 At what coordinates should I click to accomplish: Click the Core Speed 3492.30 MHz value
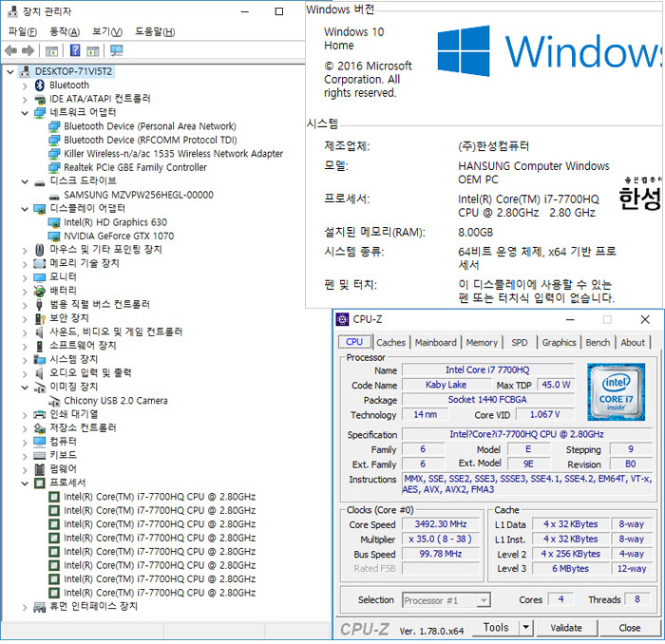(441, 524)
